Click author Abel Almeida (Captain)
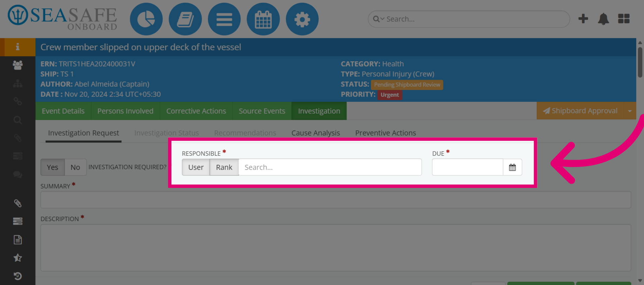 [x=112, y=84]
